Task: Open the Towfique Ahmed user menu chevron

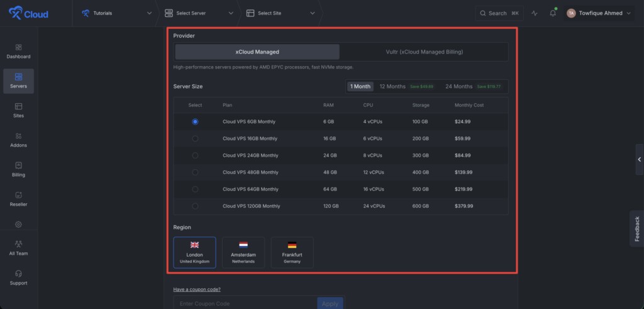Action: coord(629,13)
